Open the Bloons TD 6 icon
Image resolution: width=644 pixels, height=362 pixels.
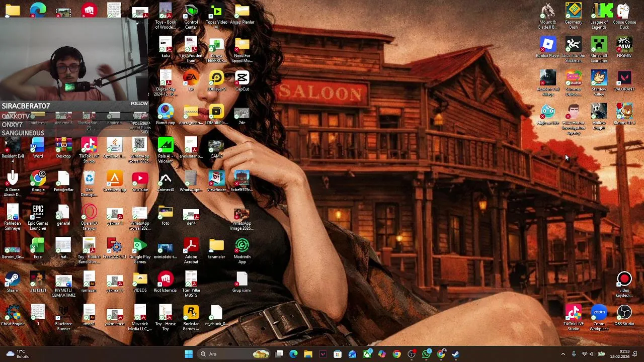[624, 114]
